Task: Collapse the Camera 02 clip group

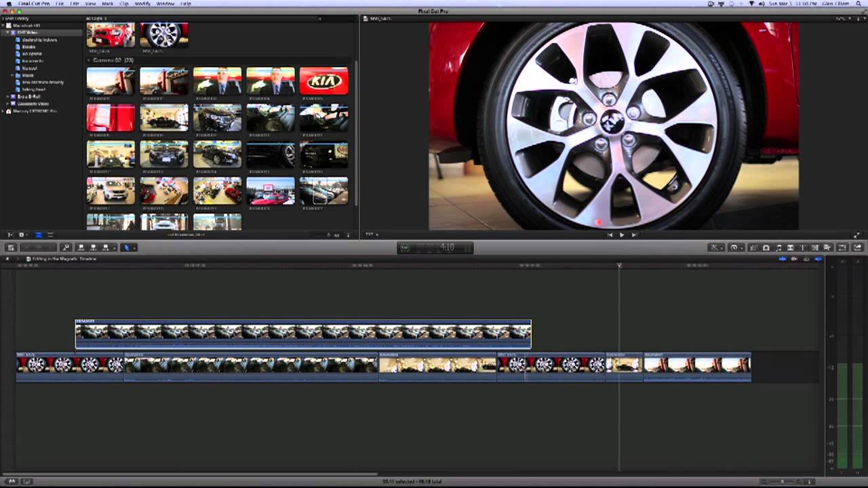Action: 89,60
